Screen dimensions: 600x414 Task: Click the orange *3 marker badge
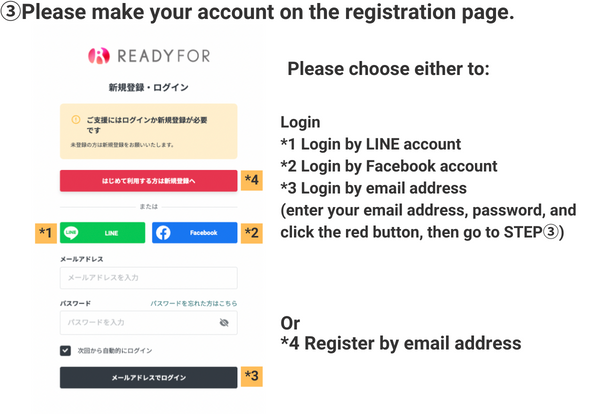pyautogui.click(x=252, y=377)
